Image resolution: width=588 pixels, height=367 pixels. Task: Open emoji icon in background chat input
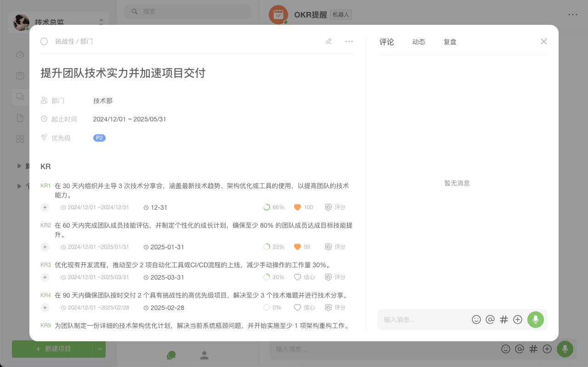506,349
